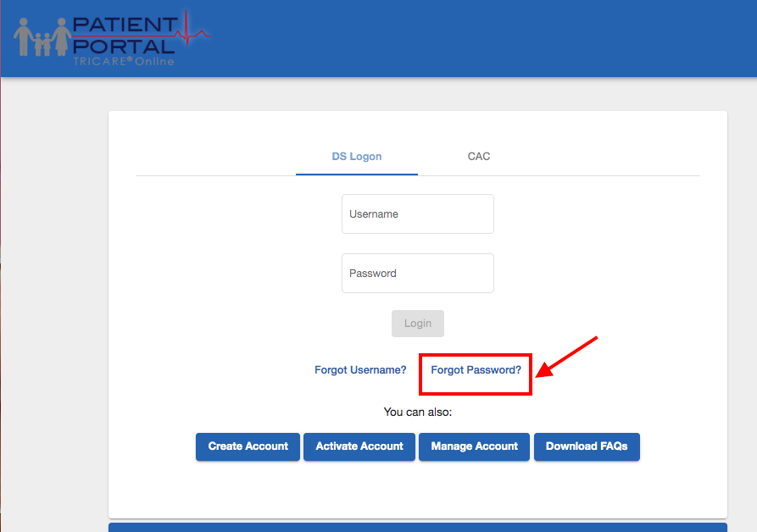Click the Create Account button
757x532 pixels.
pyautogui.click(x=247, y=446)
